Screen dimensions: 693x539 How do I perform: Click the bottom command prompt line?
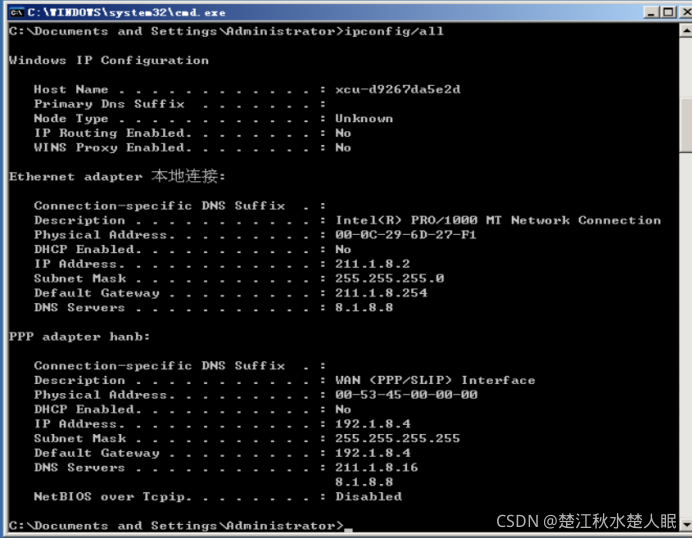(180, 526)
